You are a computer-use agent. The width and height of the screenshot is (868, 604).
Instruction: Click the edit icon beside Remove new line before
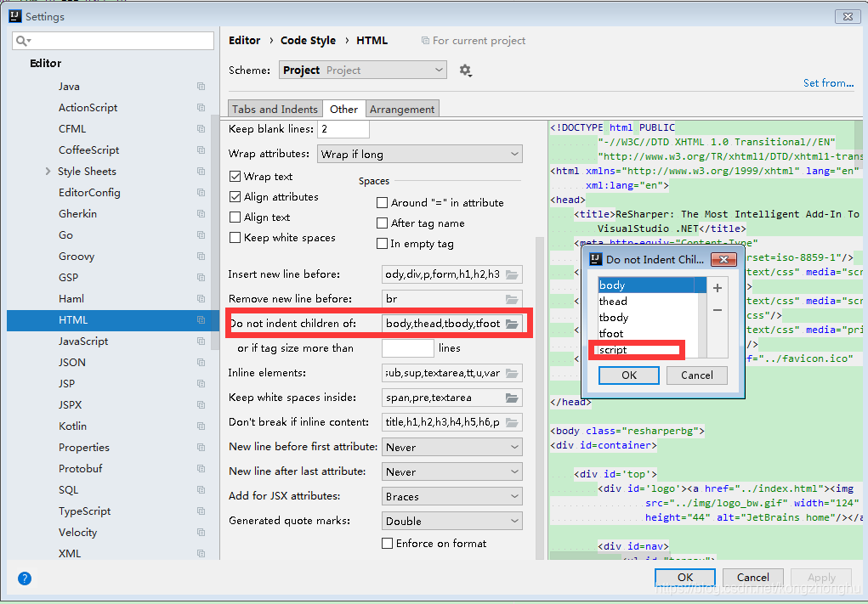click(x=513, y=298)
